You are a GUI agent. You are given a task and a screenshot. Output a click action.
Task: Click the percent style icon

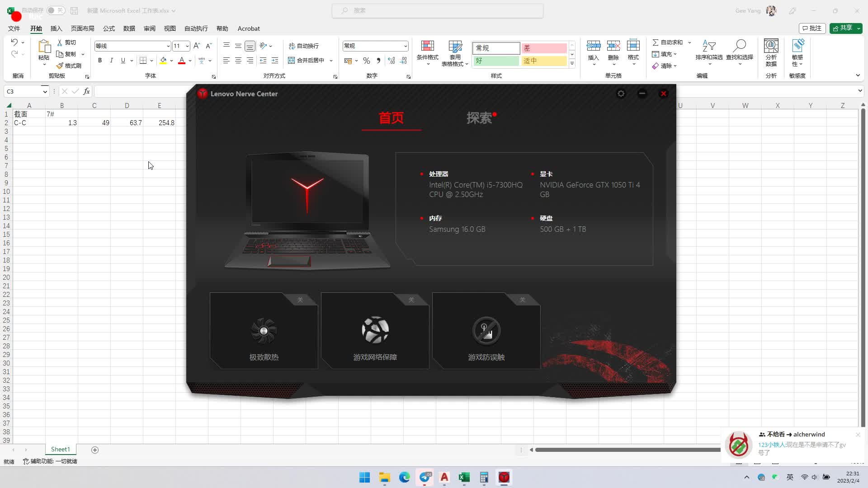[367, 61]
